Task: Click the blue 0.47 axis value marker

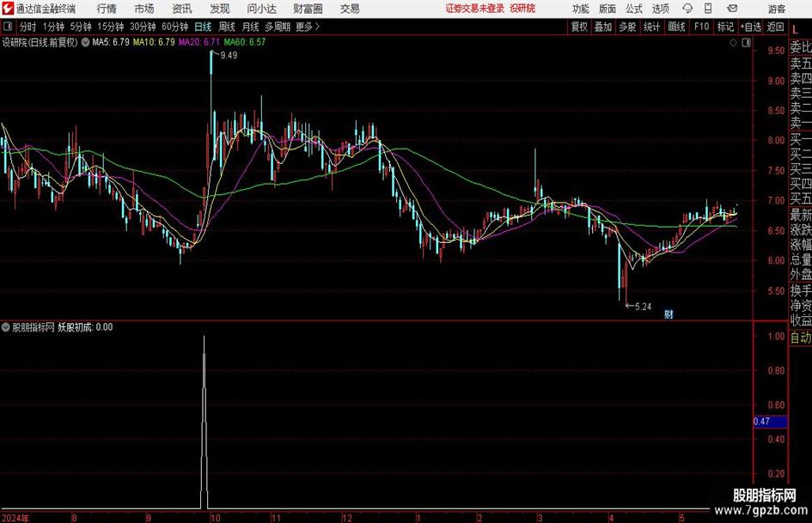Action: (770, 422)
